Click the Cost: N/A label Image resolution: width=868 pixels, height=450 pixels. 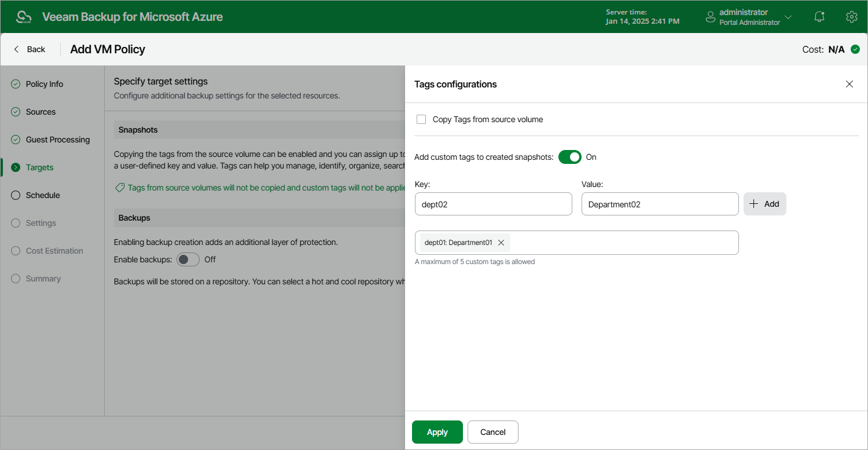[823, 49]
